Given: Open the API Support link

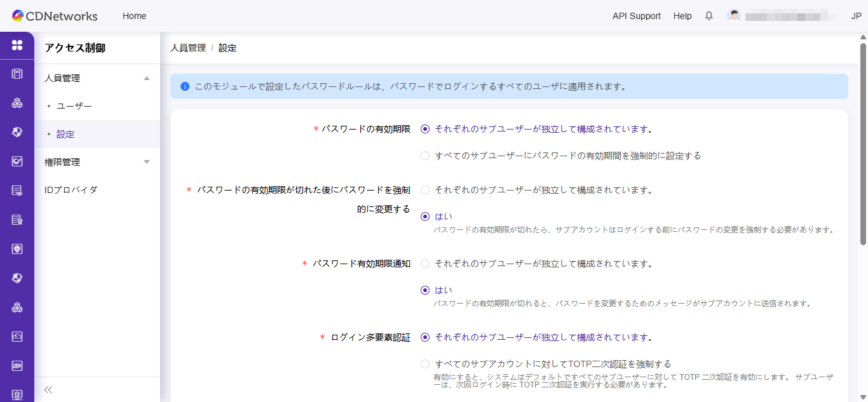Looking at the screenshot, I should [x=636, y=16].
